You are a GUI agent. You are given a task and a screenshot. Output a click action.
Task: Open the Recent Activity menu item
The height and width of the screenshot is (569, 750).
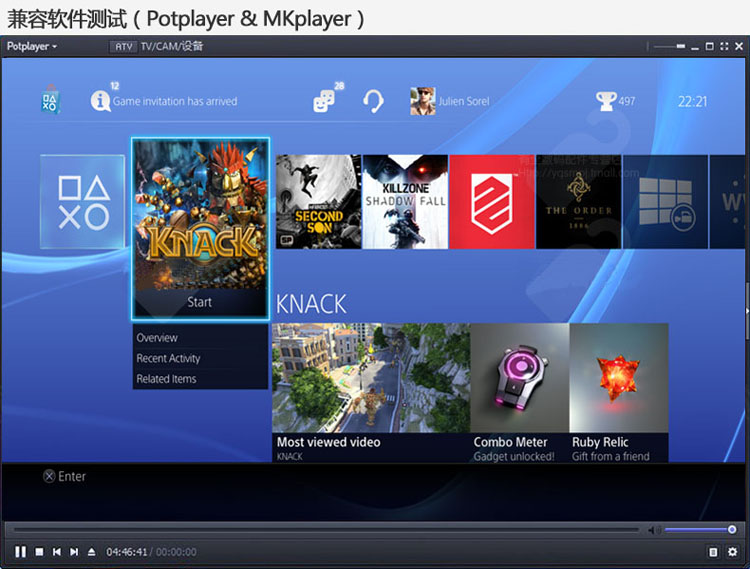pos(200,358)
